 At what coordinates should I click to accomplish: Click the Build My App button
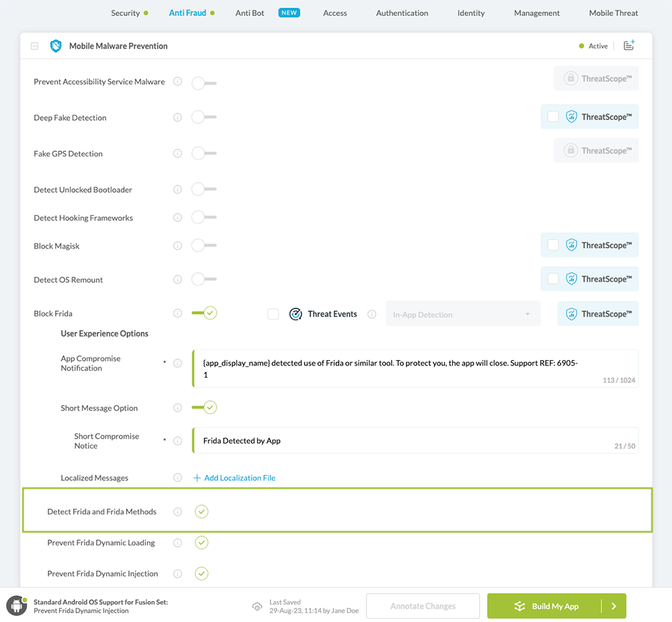pos(545,606)
